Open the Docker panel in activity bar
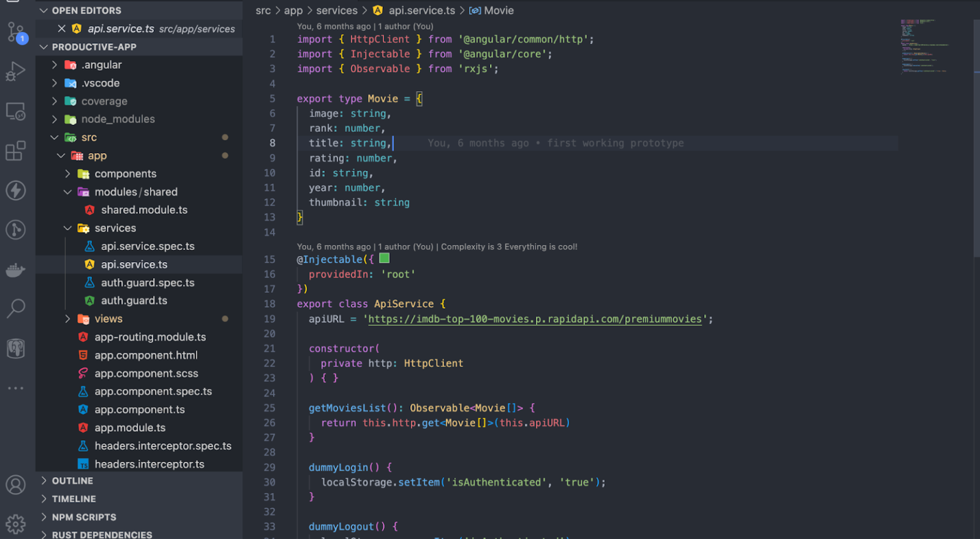This screenshot has width=980, height=539. coord(15,269)
